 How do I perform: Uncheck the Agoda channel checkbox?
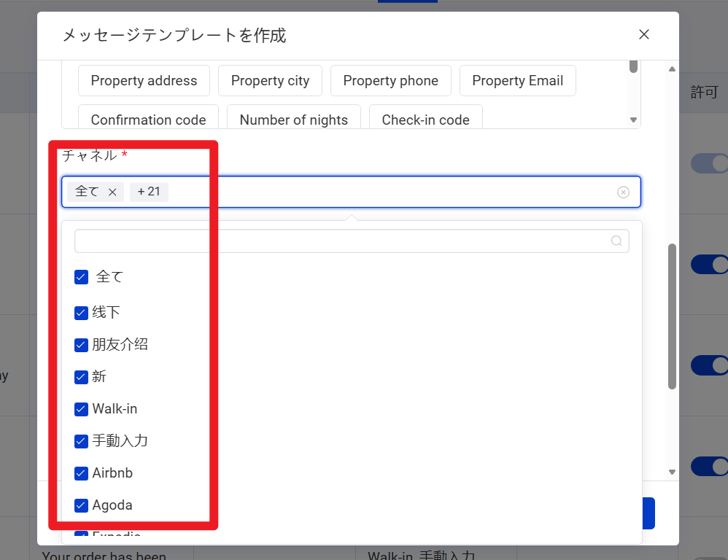[81, 505]
